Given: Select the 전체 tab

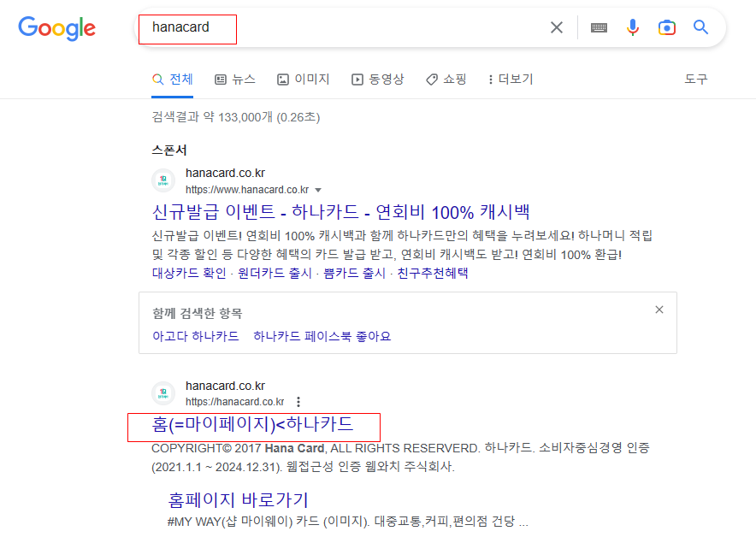Looking at the screenshot, I should pyautogui.click(x=172, y=79).
